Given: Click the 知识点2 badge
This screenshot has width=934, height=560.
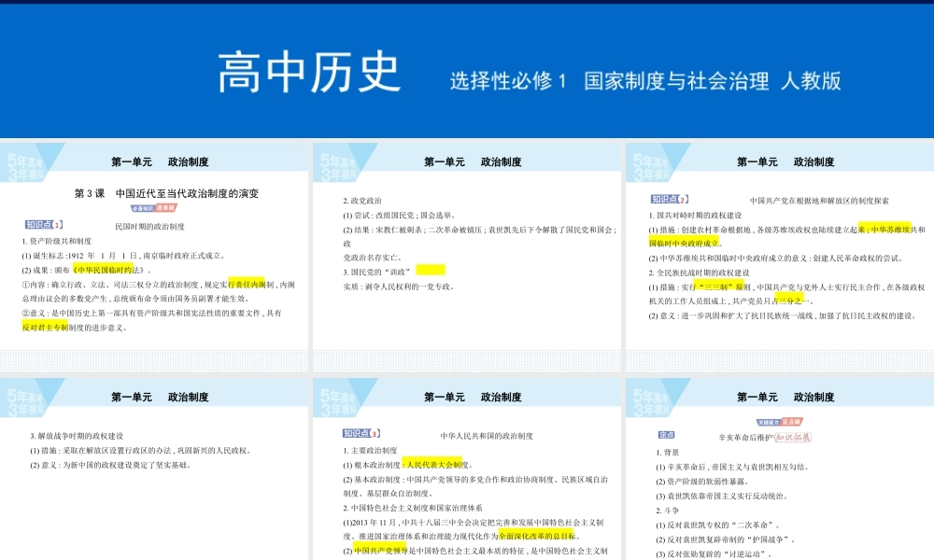Looking at the screenshot, I should click(x=670, y=199).
